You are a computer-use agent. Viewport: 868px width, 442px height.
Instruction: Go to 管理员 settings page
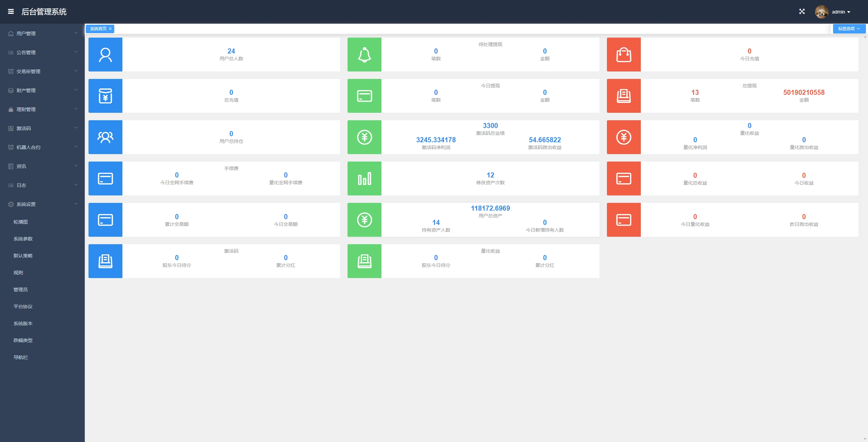coord(21,290)
